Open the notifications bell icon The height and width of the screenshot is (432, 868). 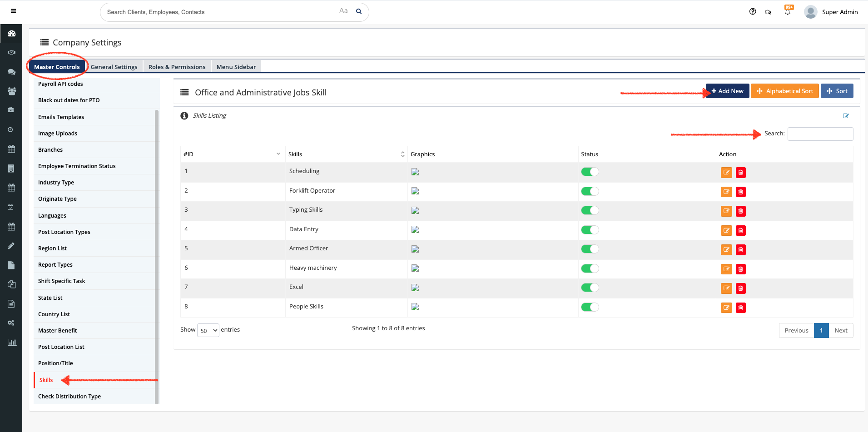pyautogui.click(x=788, y=12)
